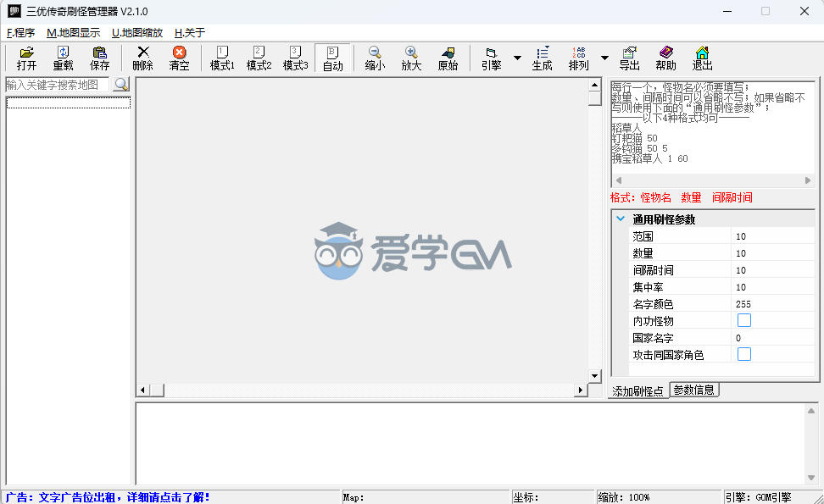Edit 集中率 value field
The height and width of the screenshot is (504, 824).
point(772,287)
